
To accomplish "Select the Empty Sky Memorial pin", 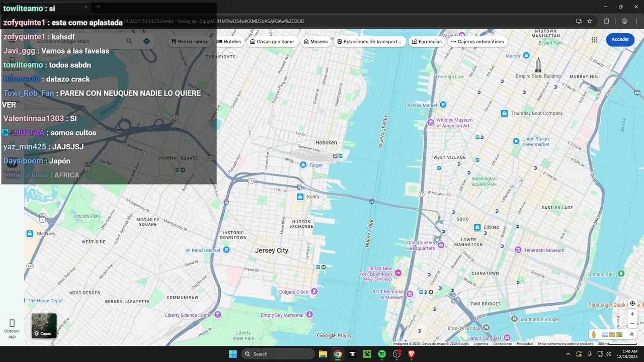I will click(309, 315).
